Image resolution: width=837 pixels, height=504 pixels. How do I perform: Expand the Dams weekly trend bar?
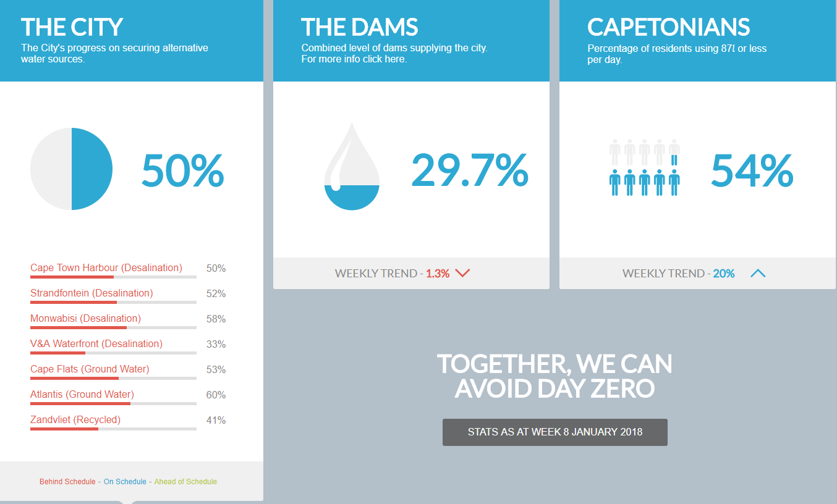411,273
